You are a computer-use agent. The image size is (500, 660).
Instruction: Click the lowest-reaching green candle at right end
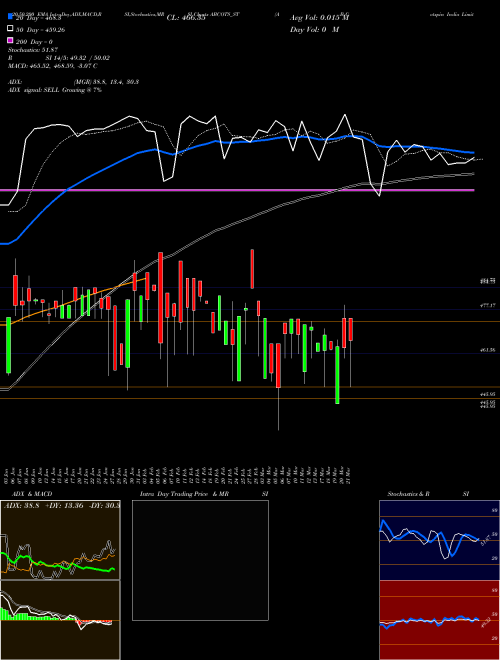click(x=337, y=375)
